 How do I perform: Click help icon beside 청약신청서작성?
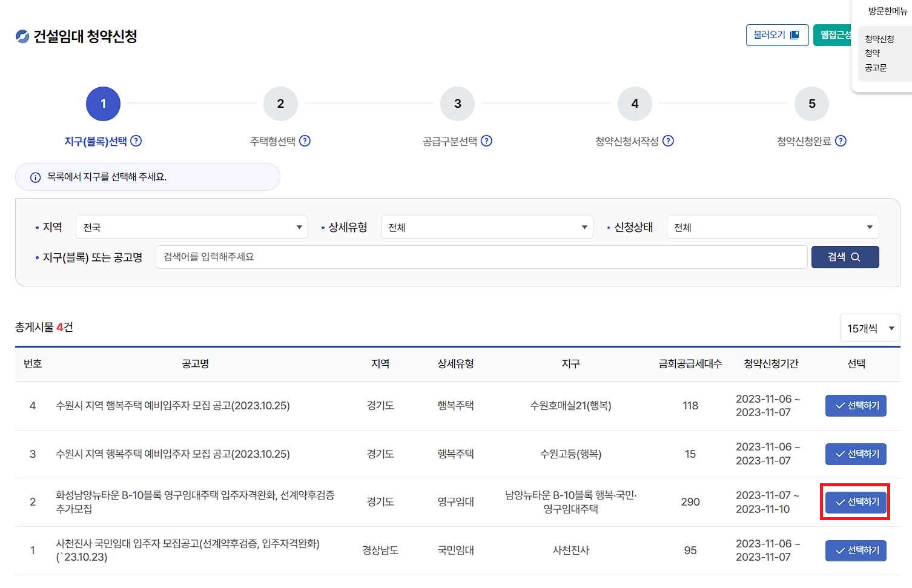tap(668, 140)
